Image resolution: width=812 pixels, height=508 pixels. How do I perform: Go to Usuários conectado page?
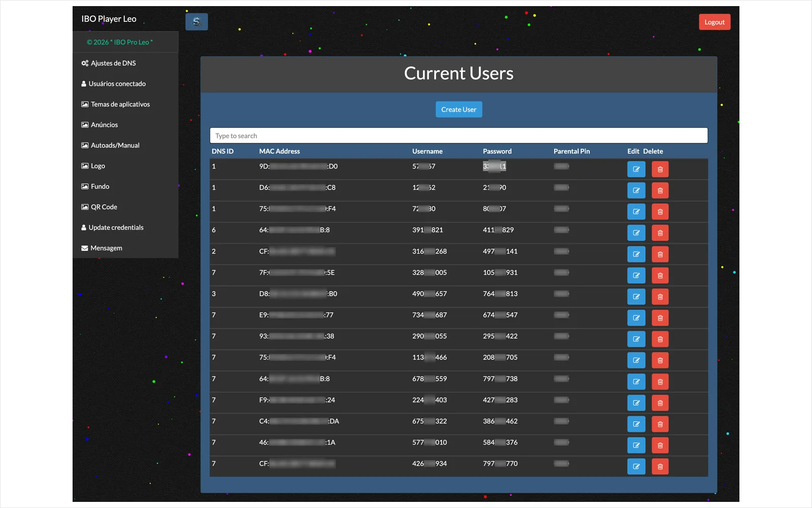point(125,84)
